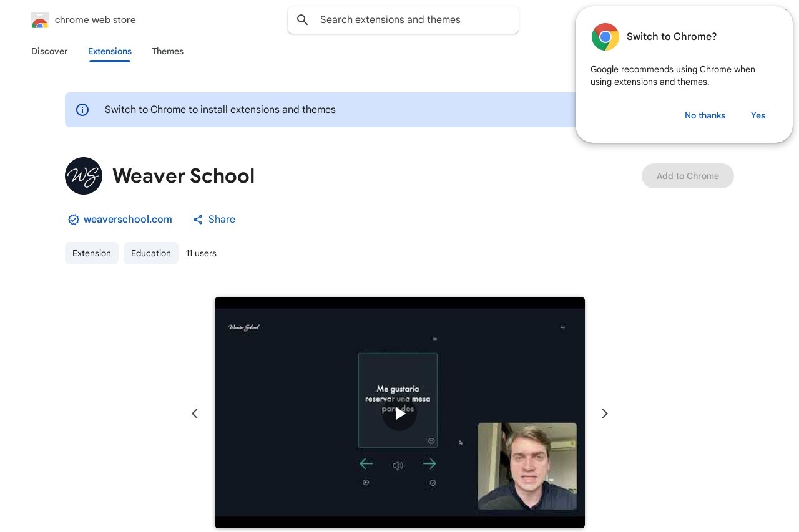Click the 11 users text
Viewport: 799px width, 532px height.
pyautogui.click(x=201, y=253)
